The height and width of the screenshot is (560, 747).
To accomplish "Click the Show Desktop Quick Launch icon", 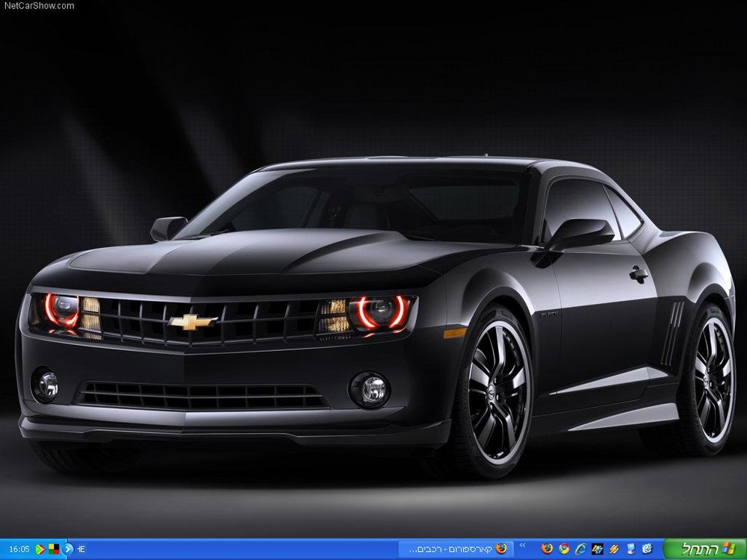I will (x=630, y=549).
